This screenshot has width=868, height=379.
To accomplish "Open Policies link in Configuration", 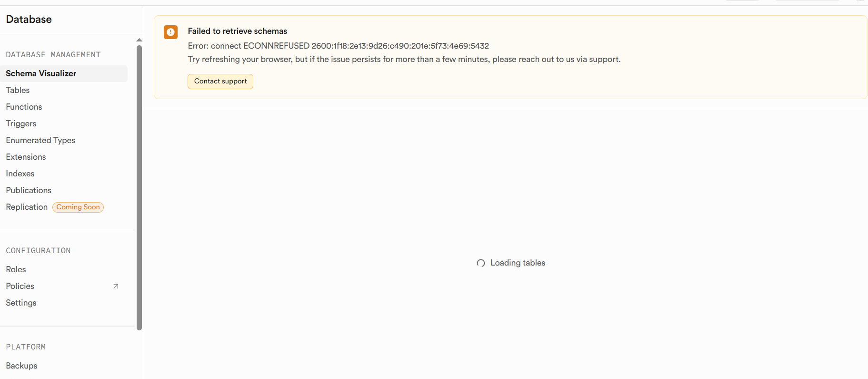I will [x=20, y=286].
